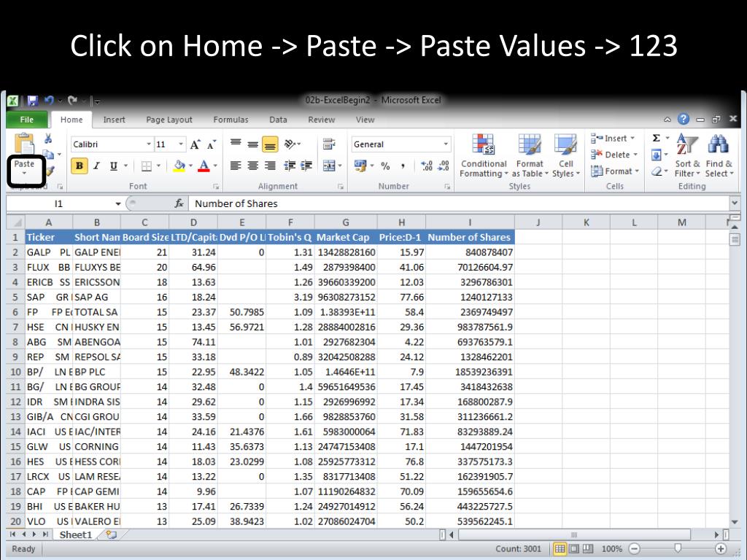Open the File tab
Viewport: 747px width, 560px height.
tap(27, 120)
